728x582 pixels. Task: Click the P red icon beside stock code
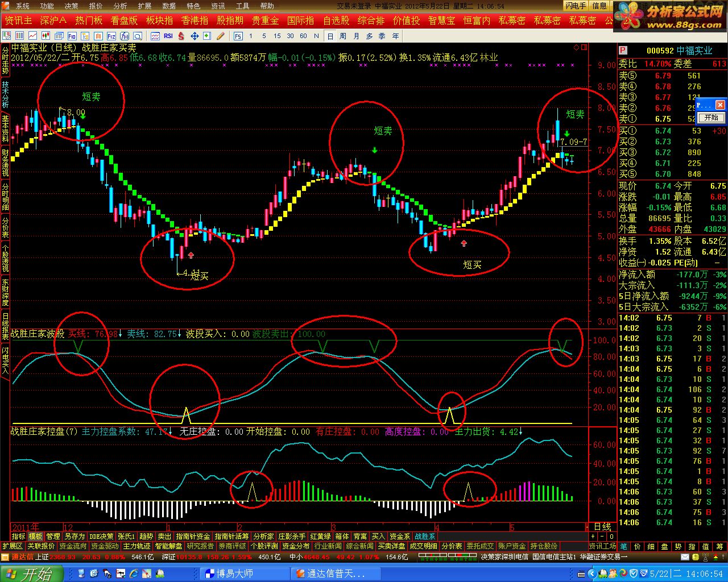[623, 51]
